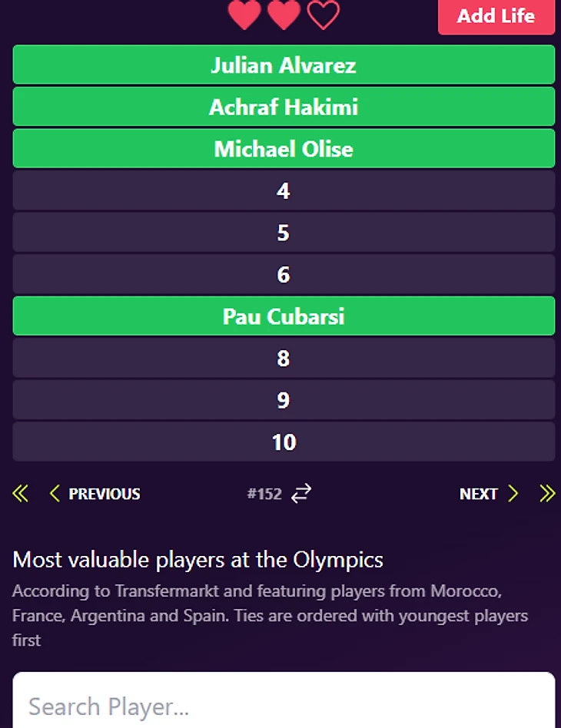Click the unrevealed slot number 5

point(284,233)
